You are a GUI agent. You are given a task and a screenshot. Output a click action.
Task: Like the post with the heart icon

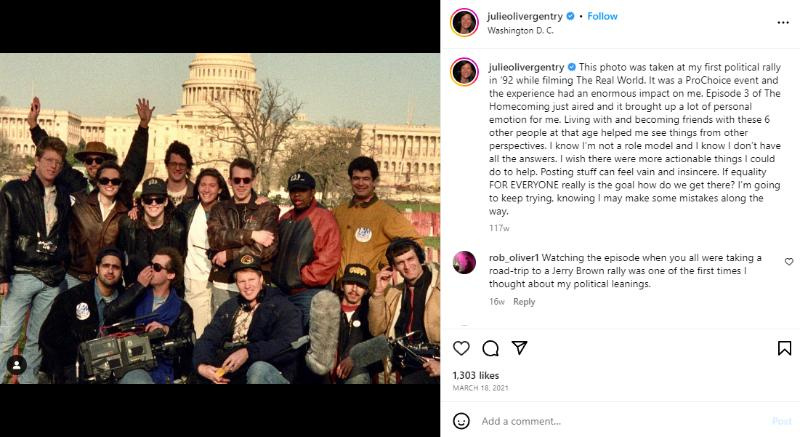[461, 348]
